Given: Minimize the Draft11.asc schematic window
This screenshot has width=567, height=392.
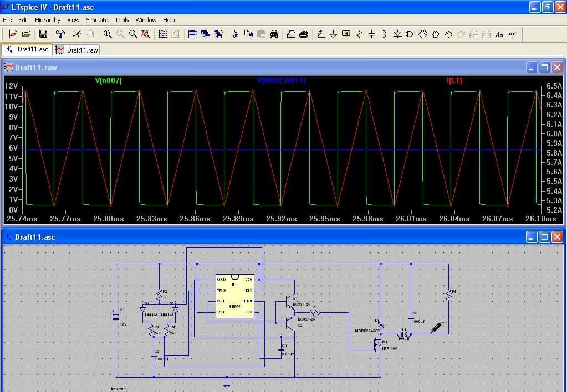Looking at the screenshot, I should [x=531, y=236].
